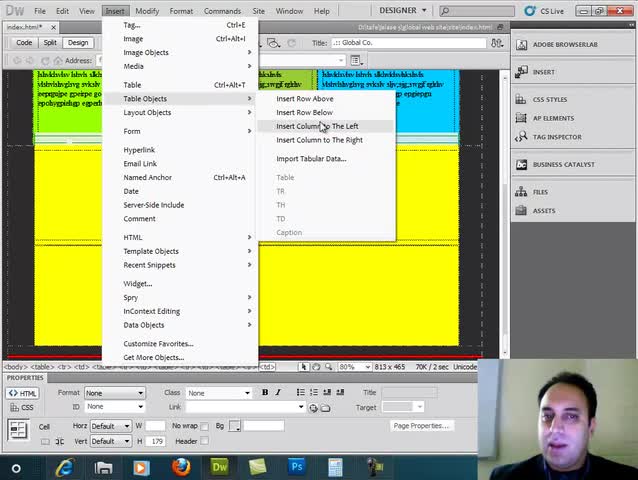The height and width of the screenshot is (480, 638).
Task: Click the Text Indent icon
Action: coord(340,392)
